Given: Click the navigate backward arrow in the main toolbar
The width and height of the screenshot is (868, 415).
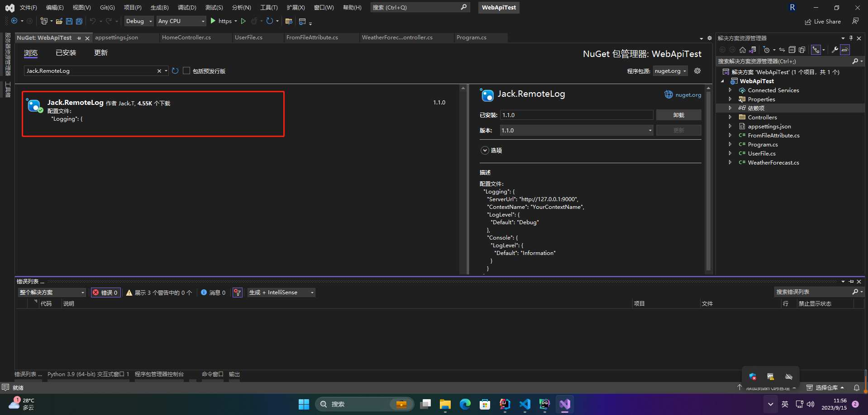Looking at the screenshot, I should coord(14,21).
